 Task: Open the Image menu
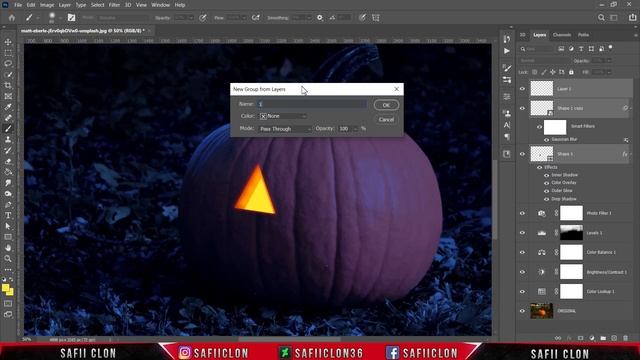(47, 5)
